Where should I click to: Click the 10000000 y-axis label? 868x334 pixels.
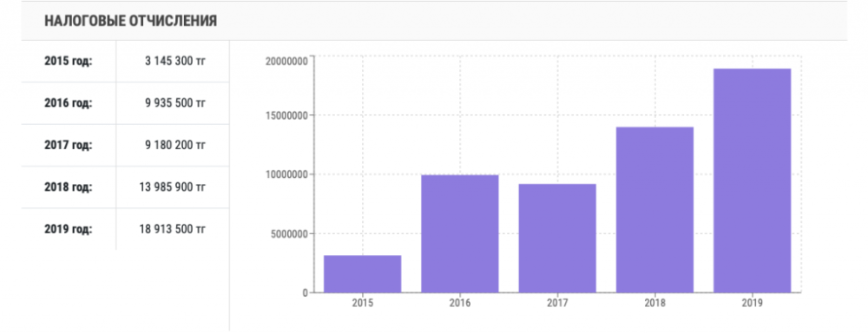click(x=286, y=174)
